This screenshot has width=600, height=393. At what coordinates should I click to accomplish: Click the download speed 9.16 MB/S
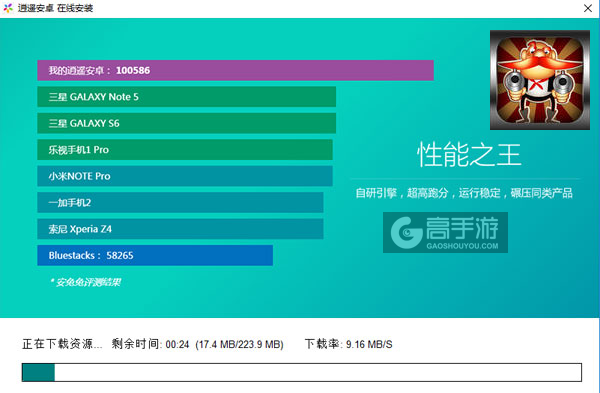(369, 345)
